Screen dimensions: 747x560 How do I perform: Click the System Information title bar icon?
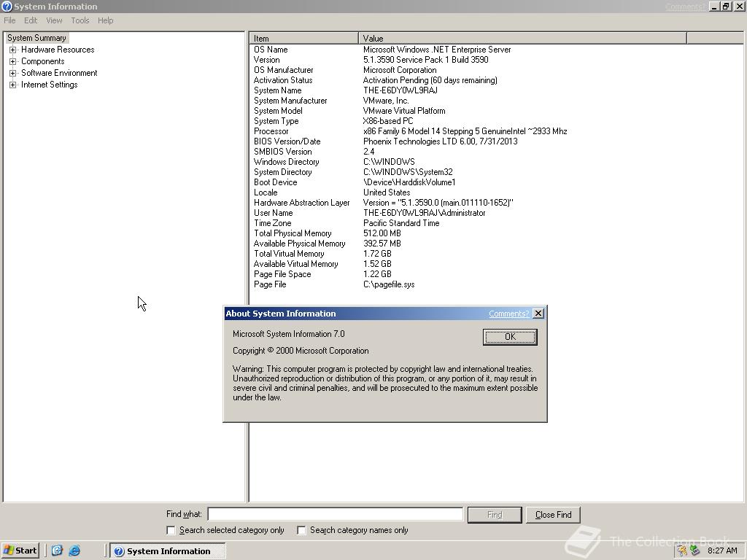(x=7, y=6)
